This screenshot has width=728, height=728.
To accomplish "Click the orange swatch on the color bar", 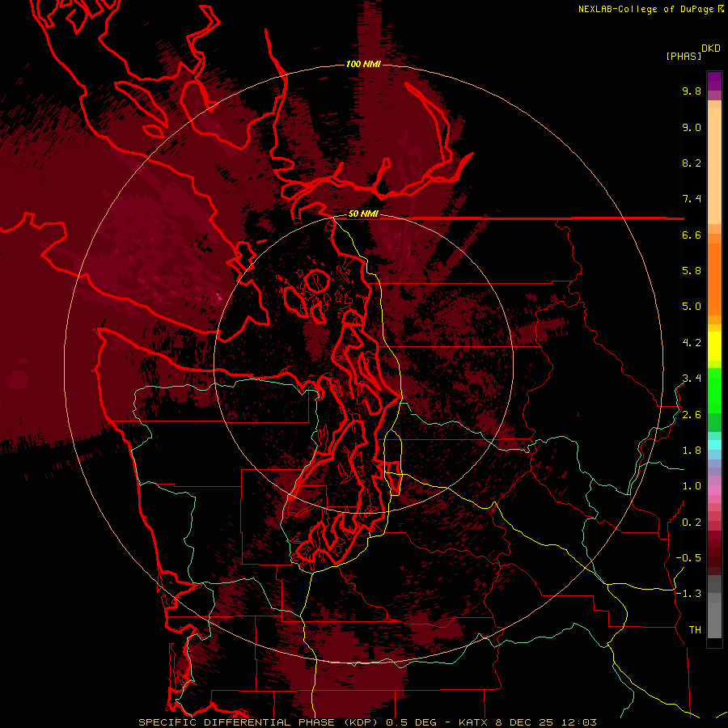I will (x=714, y=278).
